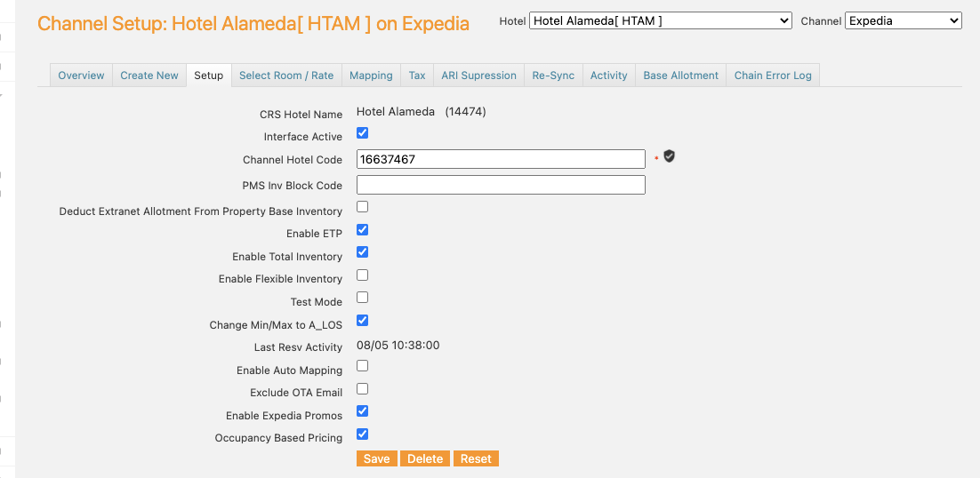Click the Delete button
This screenshot has width=980, height=478.
(x=425, y=458)
